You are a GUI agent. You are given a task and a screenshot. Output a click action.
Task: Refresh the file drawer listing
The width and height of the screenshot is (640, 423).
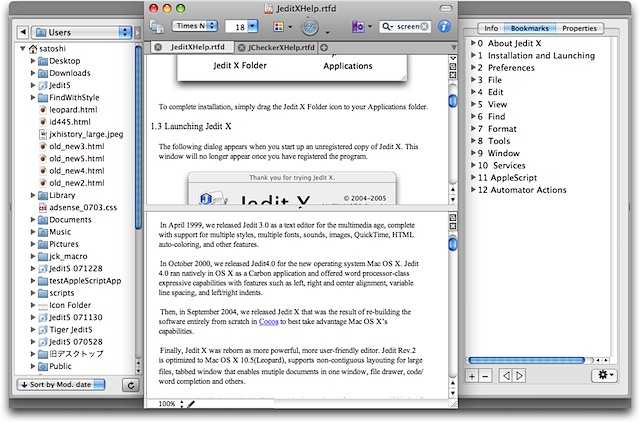131,385
